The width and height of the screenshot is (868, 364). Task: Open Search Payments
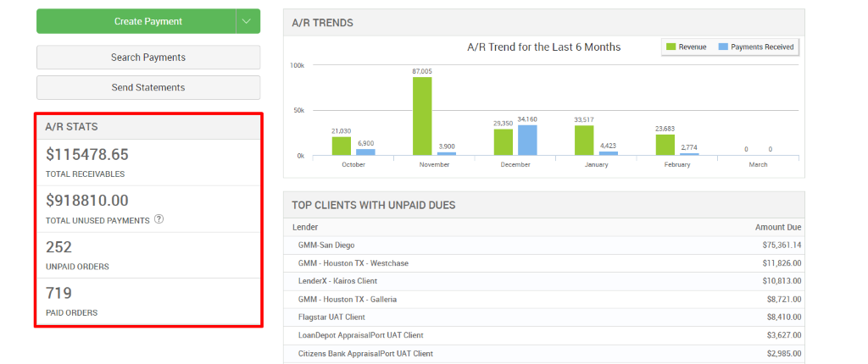coord(148,58)
